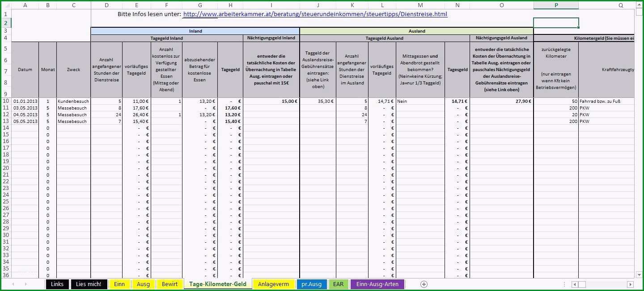Click the Nächtigungsgeld Ausland header
Viewport: 644px width, 291px height.
point(502,38)
